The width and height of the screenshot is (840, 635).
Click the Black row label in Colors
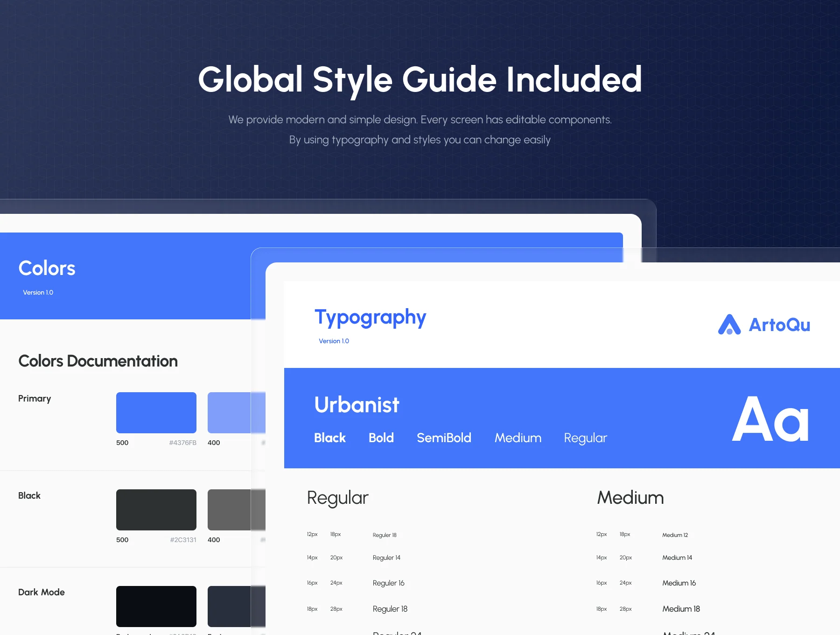click(x=29, y=495)
